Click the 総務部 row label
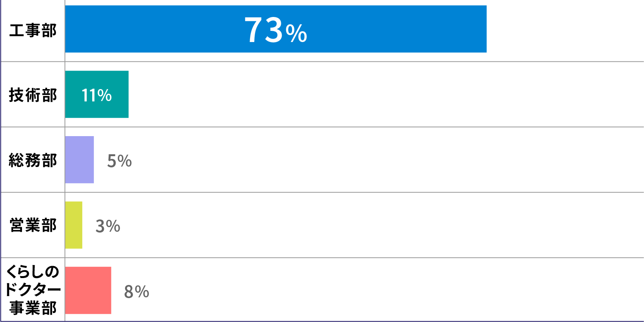The image size is (644, 322). click(x=33, y=160)
